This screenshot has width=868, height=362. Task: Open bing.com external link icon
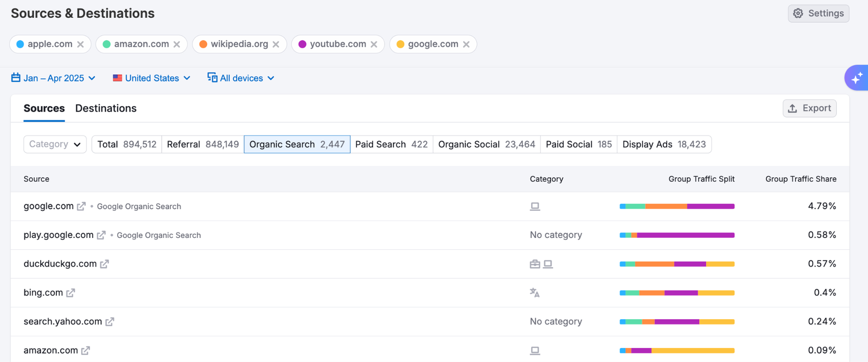click(71, 293)
